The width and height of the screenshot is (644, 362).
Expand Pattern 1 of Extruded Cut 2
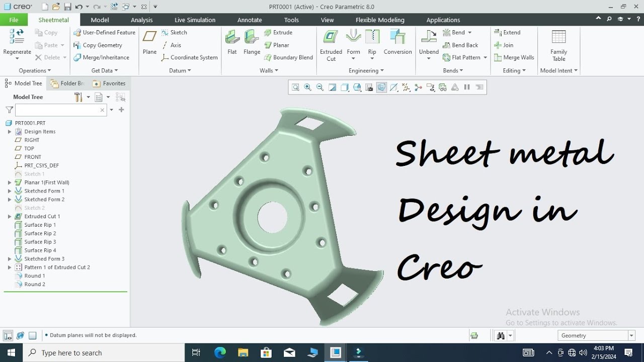click(10, 267)
